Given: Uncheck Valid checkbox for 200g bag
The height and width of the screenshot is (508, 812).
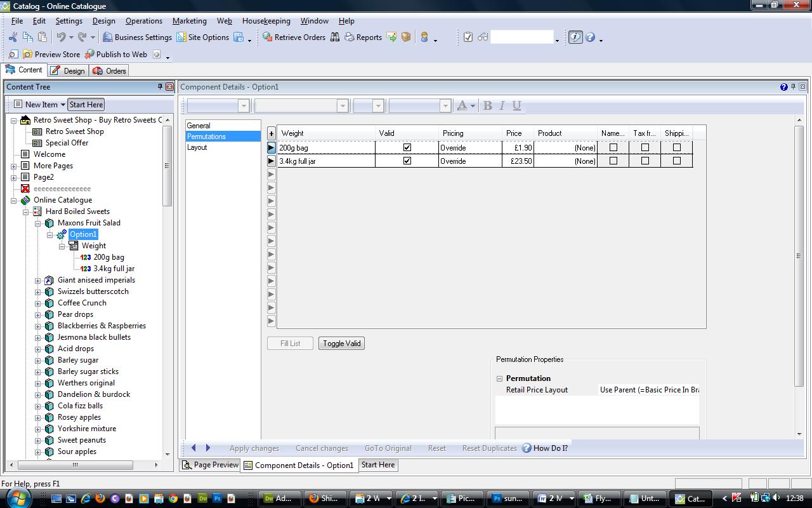Looking at the screenshot, I should (407, 147).
